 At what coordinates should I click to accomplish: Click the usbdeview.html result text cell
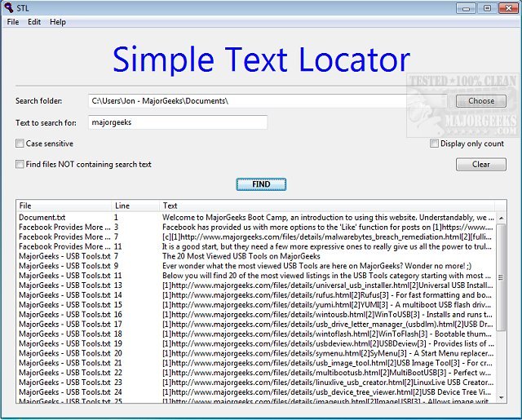[x=328, y=343]
